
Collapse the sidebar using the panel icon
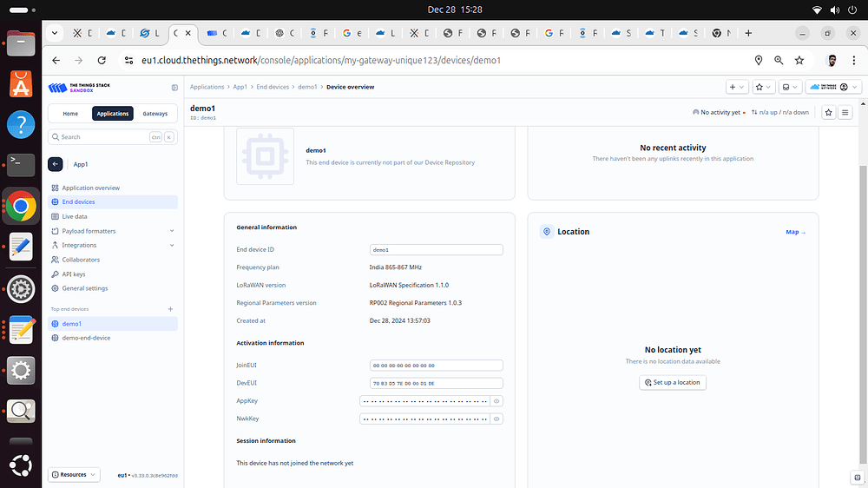coord(174,88)
